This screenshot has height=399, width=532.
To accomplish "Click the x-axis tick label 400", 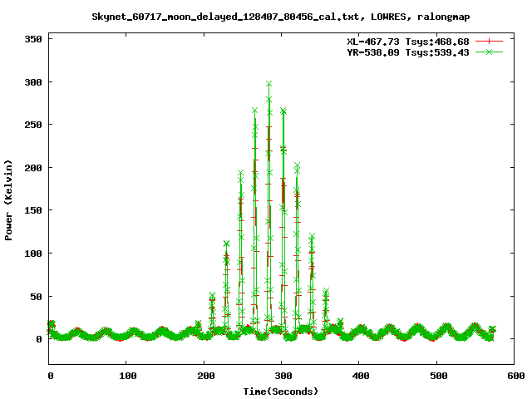I will click(361, 376).
